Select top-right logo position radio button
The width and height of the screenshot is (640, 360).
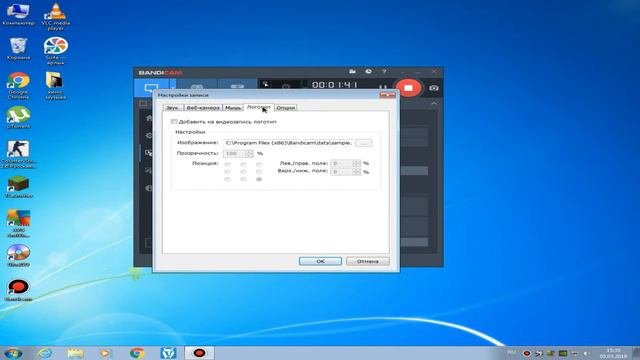[259, 164]
